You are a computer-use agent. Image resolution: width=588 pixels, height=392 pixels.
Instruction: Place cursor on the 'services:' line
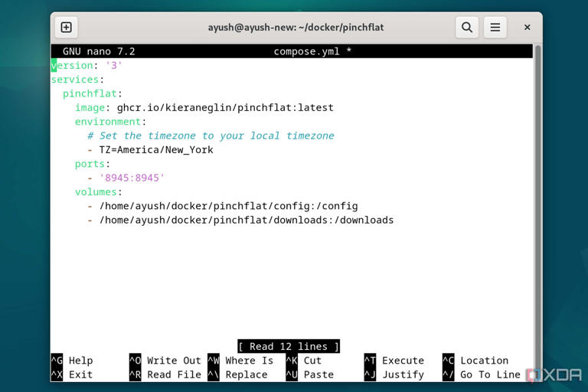[x=77, y=80]
